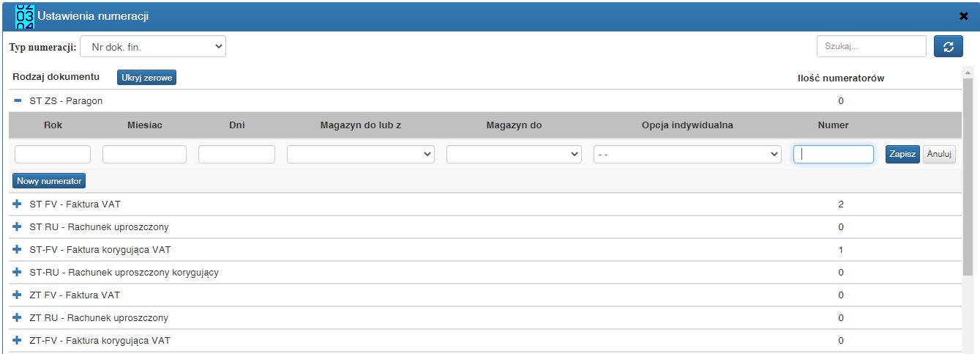The height and width of the screenshot is (354, 980).
Task: Click the Nowy numerator button
Action: (x=49, y=180)
